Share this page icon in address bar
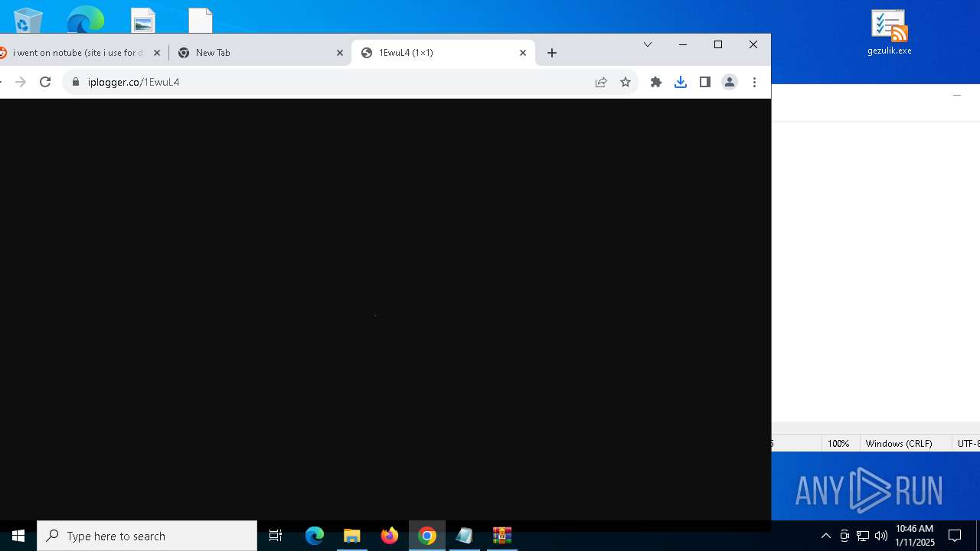Viewport: 980px width, 551px height. click(x=601, y=82)
